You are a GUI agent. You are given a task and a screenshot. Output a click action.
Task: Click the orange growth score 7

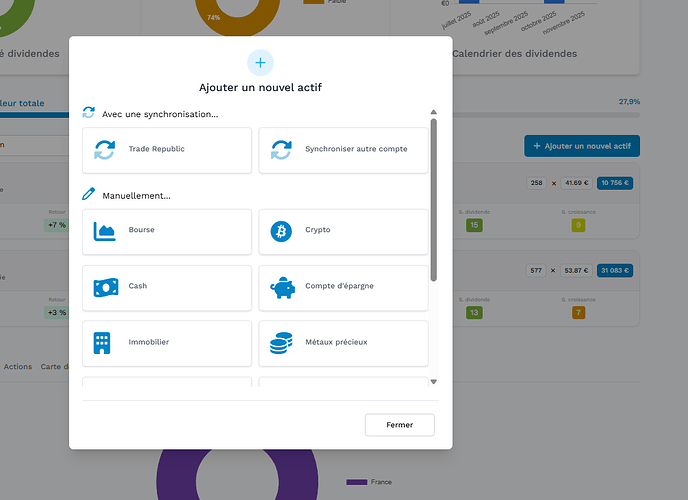[x=578, y=312]
